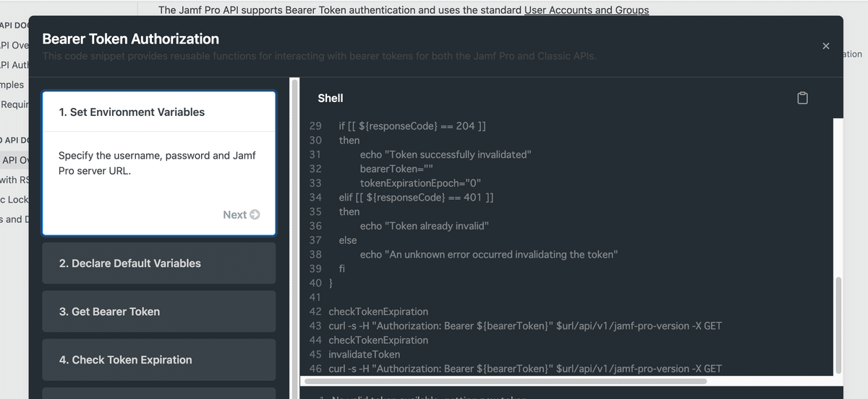This screenshot has height=399, width=868.
Task: Click line 42 checkTokenExpiration call
Action: click(378, 311)
